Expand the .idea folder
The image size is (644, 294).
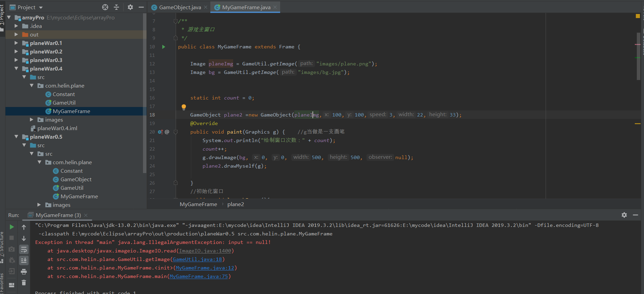16,26
